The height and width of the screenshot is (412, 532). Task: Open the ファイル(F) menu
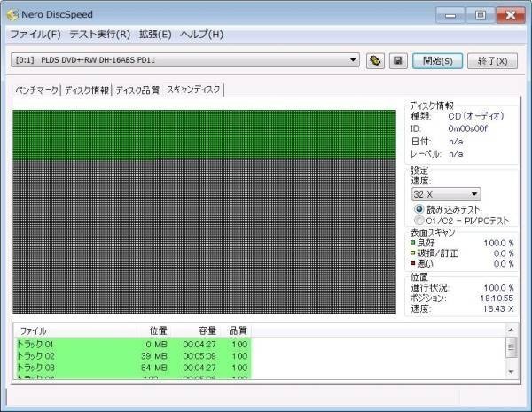pyautogui.click(x=35, y=35)
